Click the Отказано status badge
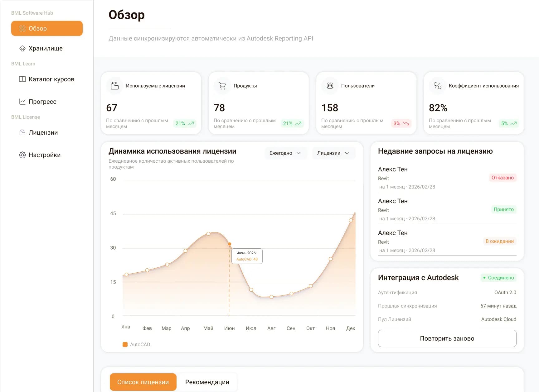Viewport: 539px width, 392px height. coord(503,178)
